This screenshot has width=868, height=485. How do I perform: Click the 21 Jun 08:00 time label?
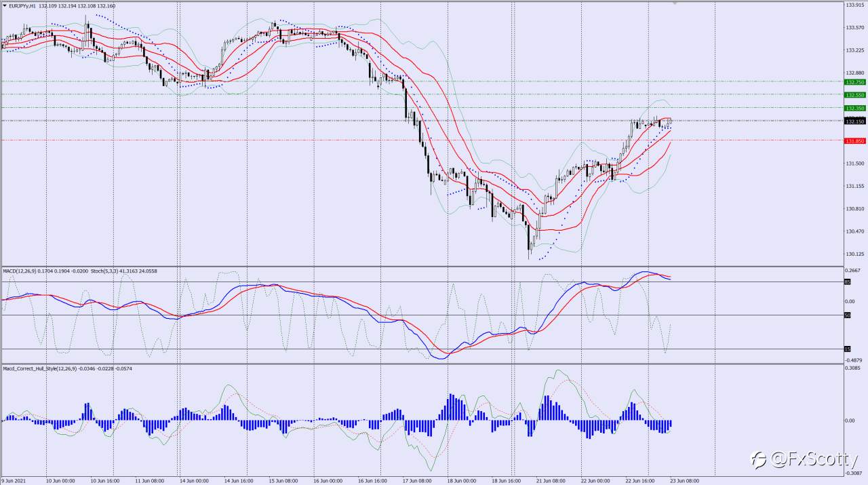(x=551, y=480)
